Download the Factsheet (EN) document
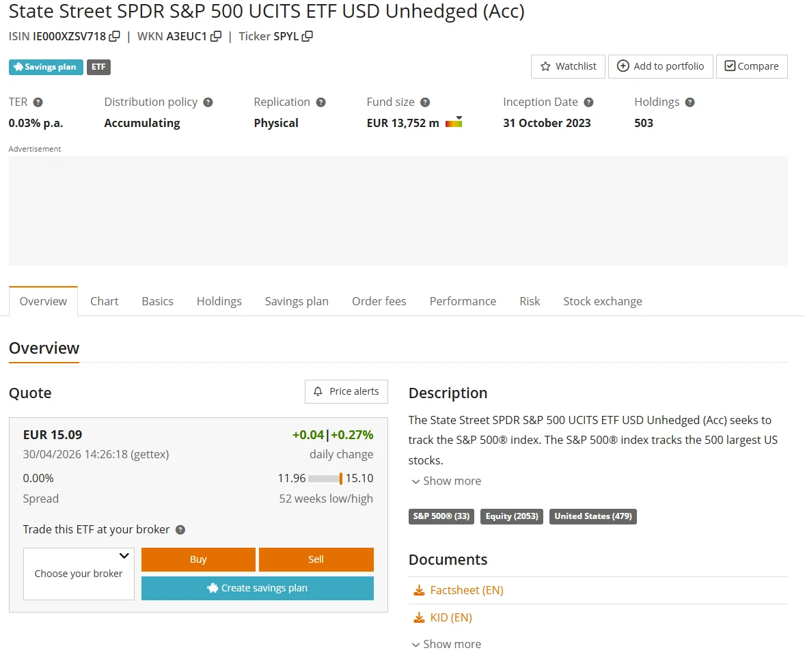 466,590
